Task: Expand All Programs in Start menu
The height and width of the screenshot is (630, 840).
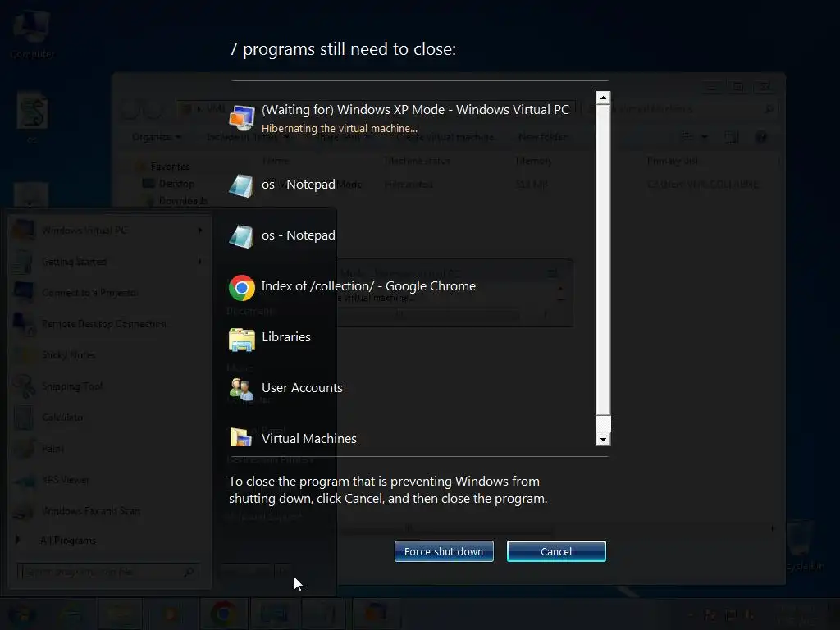Action: point(68,541)
